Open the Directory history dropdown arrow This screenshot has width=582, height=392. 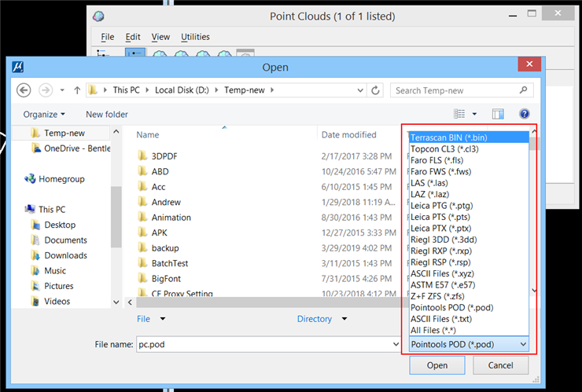click(344, 319)
